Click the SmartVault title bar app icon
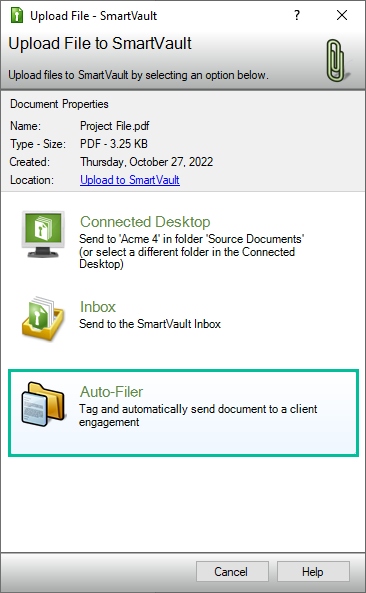Image resolution: width=366 pixels, height=593 pixels. pos(17,16)
